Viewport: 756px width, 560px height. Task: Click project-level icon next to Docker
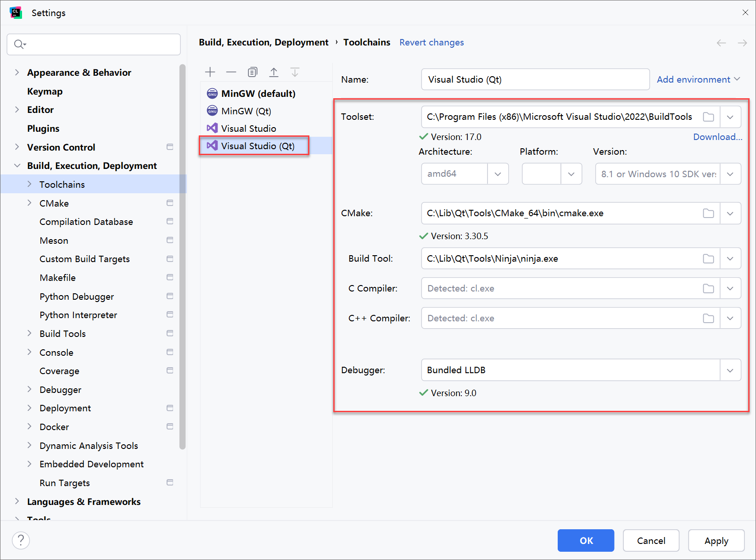coord(170,426)
